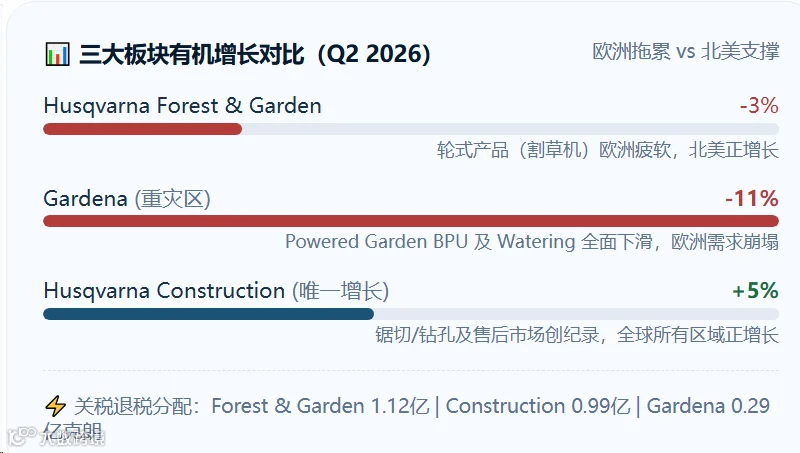Click the title 三大板块有机增长对比
The height and width of the screenshot is (453, 800).
(x=191, y=54)
